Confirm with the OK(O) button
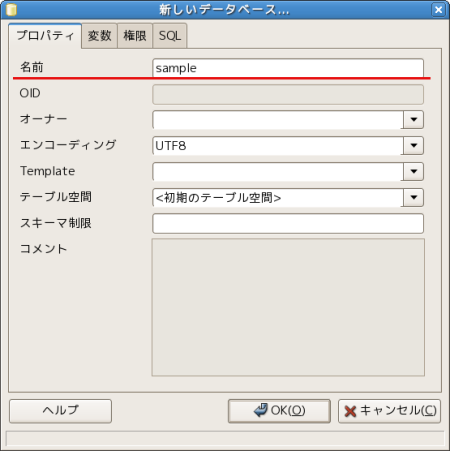Screen dimensions: 450x451 click(x=279, y=411)
